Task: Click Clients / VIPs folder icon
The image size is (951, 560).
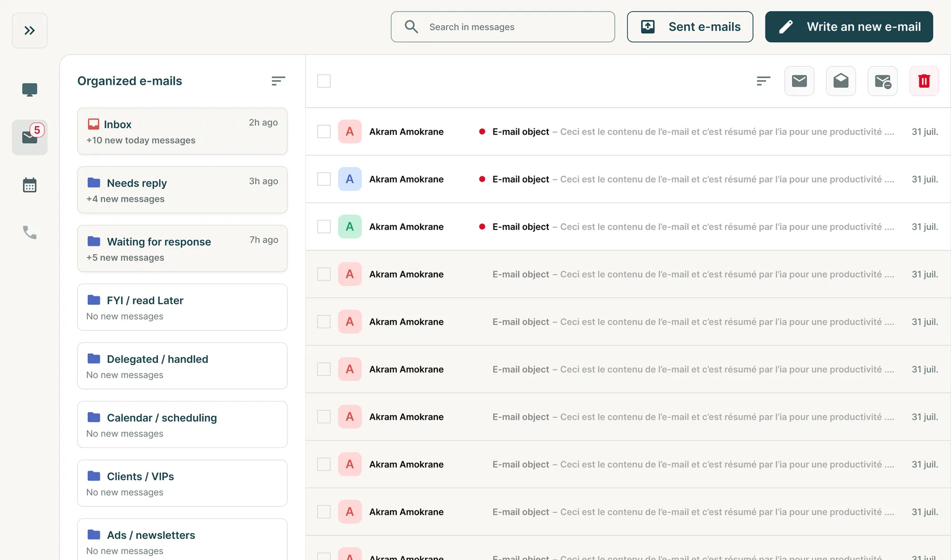Action: (x=94, y=476)
